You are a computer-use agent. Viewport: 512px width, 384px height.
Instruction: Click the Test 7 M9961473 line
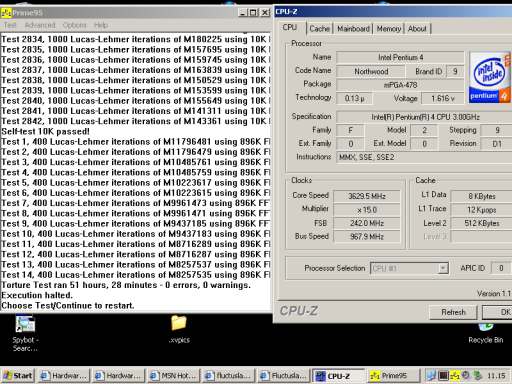(135, 203)
